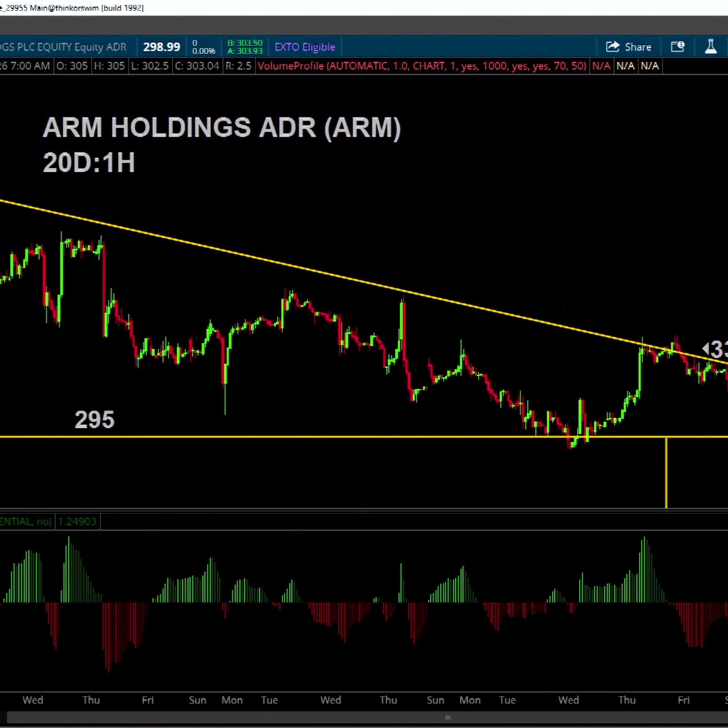Select the 20D:1H chart annotation
The width and height of the screenshot is (728, 728).
coord(89,162)
